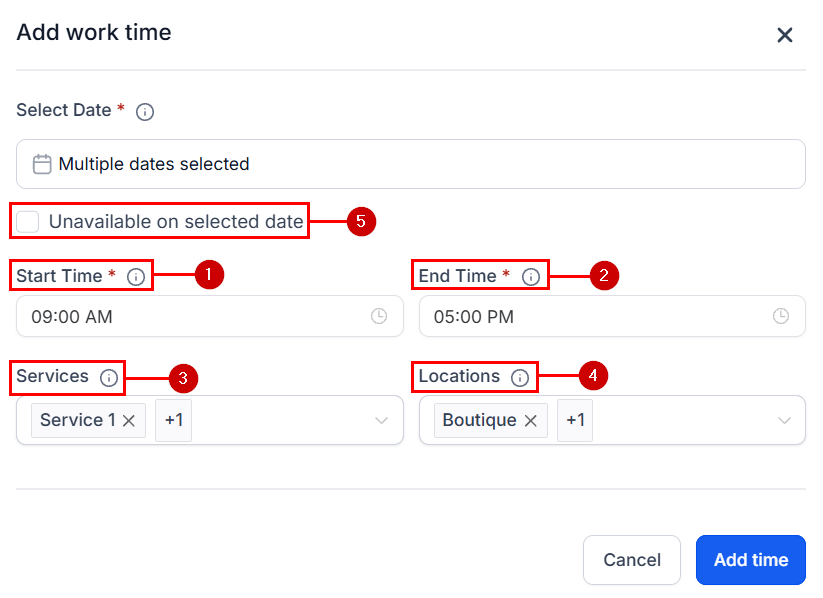This screenshot has height=598, width=823.
Task: Click the info icon next to Locations
Action: (518, 377)
